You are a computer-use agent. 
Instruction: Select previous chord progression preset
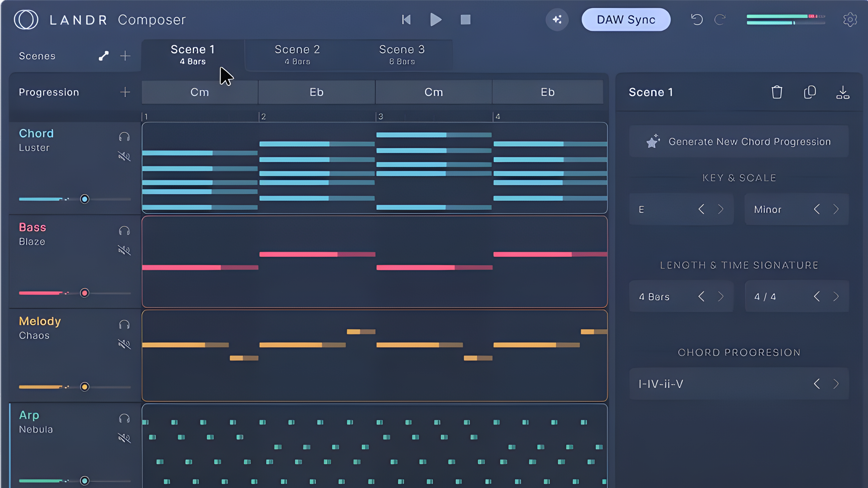817,384
